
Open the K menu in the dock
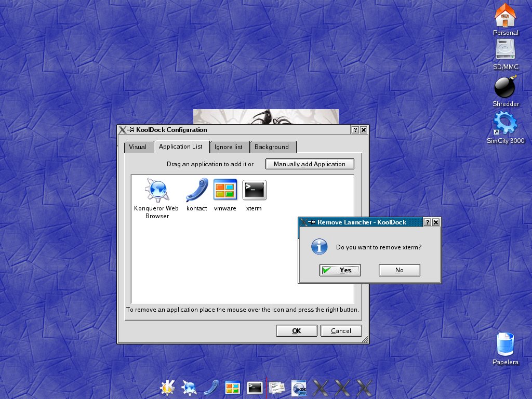click(x=168, y=388)
